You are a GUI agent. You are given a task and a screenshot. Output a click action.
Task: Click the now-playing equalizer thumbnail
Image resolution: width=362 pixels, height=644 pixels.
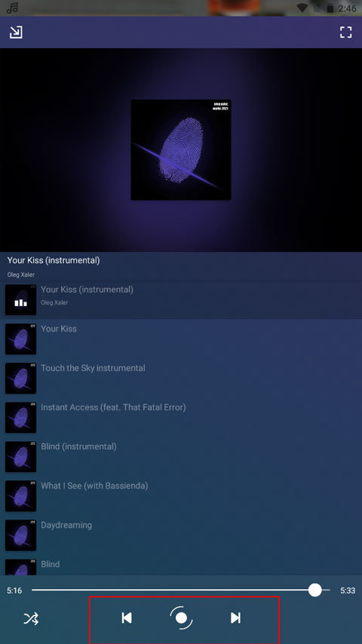20,300
